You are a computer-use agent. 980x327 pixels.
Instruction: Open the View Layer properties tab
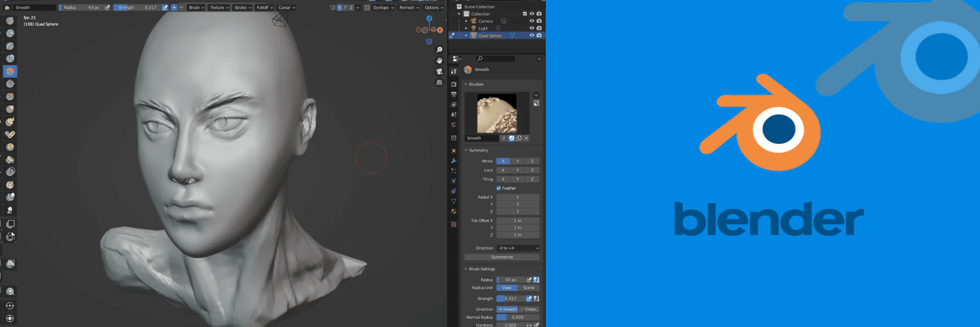click(x=454, y=105)
